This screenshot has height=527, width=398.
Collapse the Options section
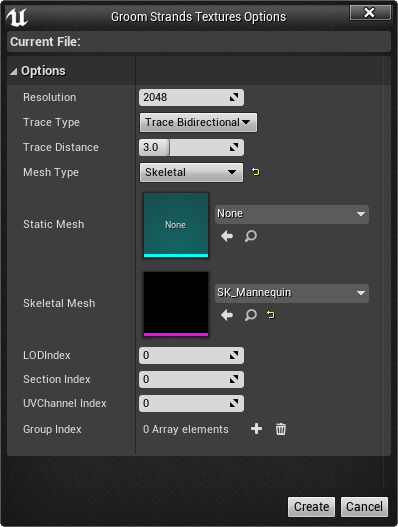point(13,71)
